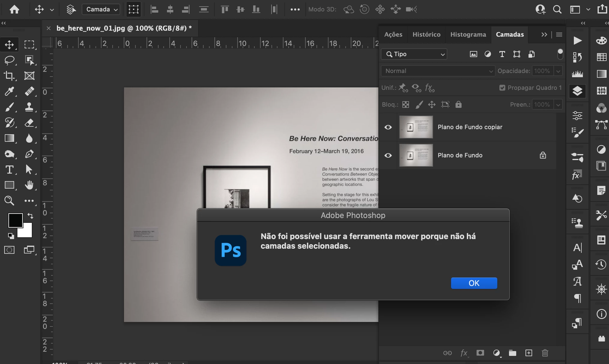Select the Lasso tool
Image resolution: width=609 pixels, height=364 pixels.
(x=9, y=60)
